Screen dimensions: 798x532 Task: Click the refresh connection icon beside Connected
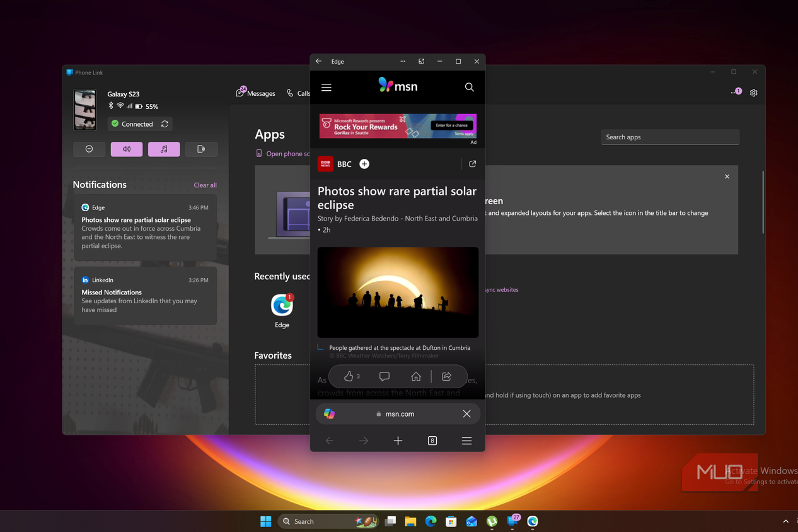click(165, 124)
